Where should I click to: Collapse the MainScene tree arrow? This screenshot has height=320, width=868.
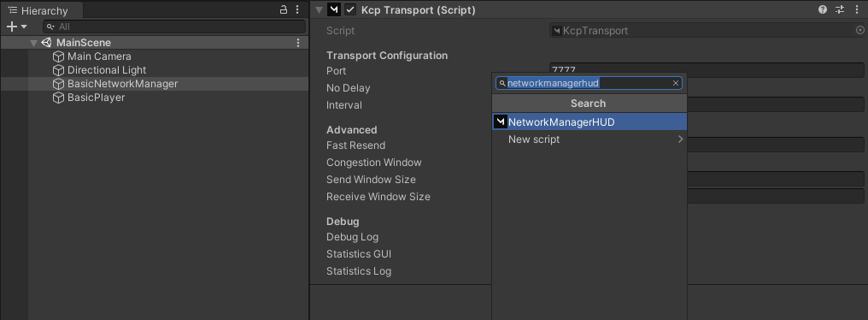(34, 43)
